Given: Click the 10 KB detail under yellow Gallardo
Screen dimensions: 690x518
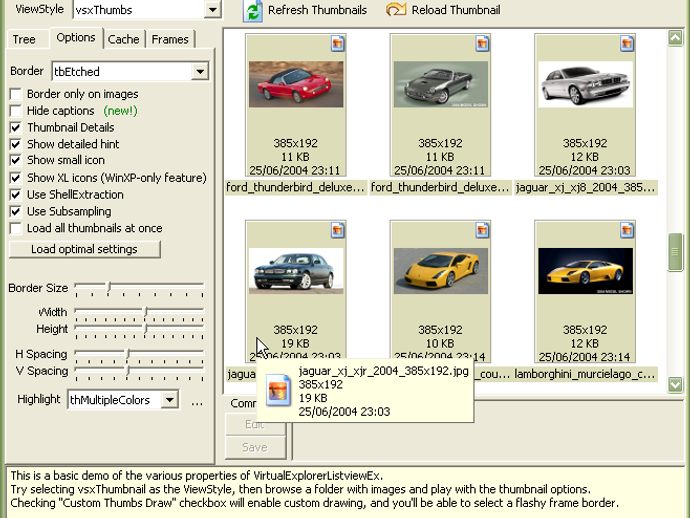Looking at the screenshot, I should click(x=440, y=344).
